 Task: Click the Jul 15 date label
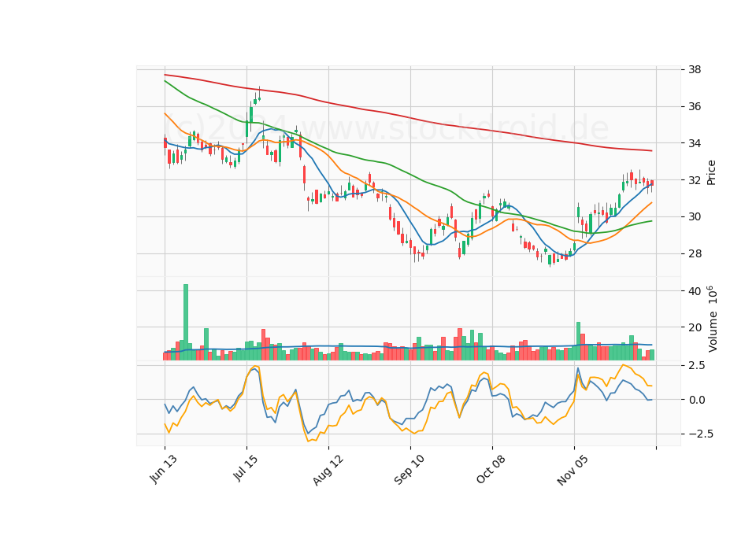tap(246, 467)
